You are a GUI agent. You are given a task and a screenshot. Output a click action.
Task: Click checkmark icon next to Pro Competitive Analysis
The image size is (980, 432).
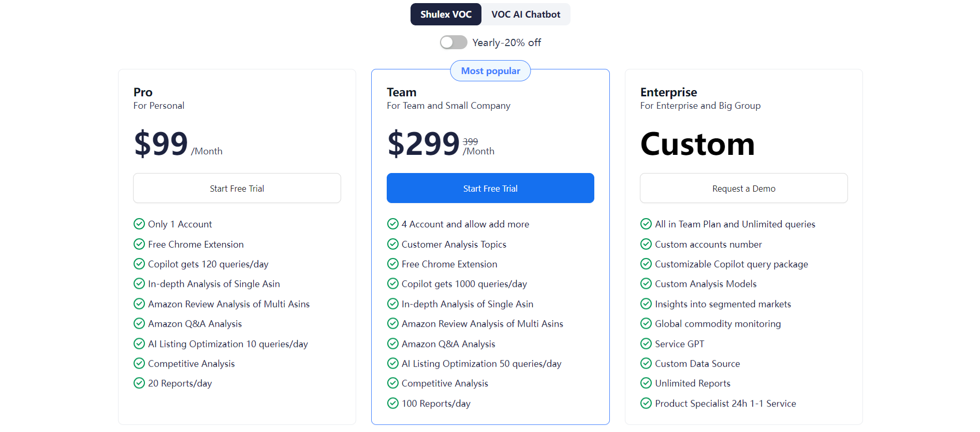click(x=139, y=363)
